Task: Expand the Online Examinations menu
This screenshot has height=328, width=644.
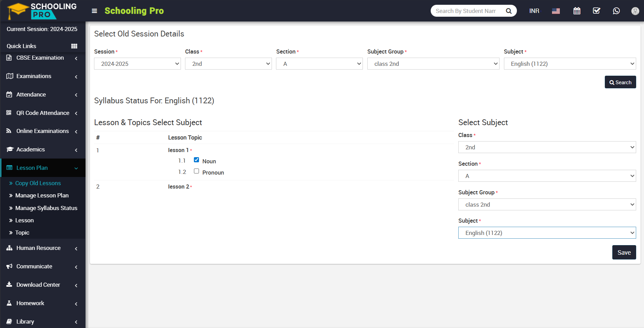Action: click(x=76, y=132)
